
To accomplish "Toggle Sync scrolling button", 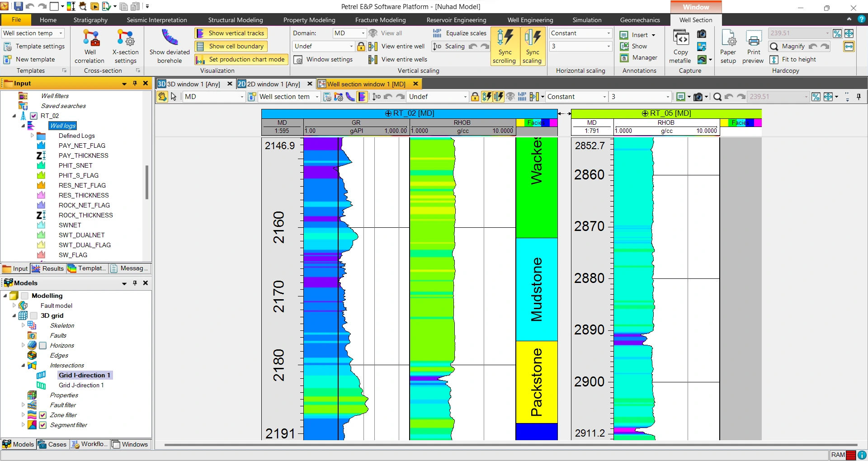I will (x=505, y=47).
